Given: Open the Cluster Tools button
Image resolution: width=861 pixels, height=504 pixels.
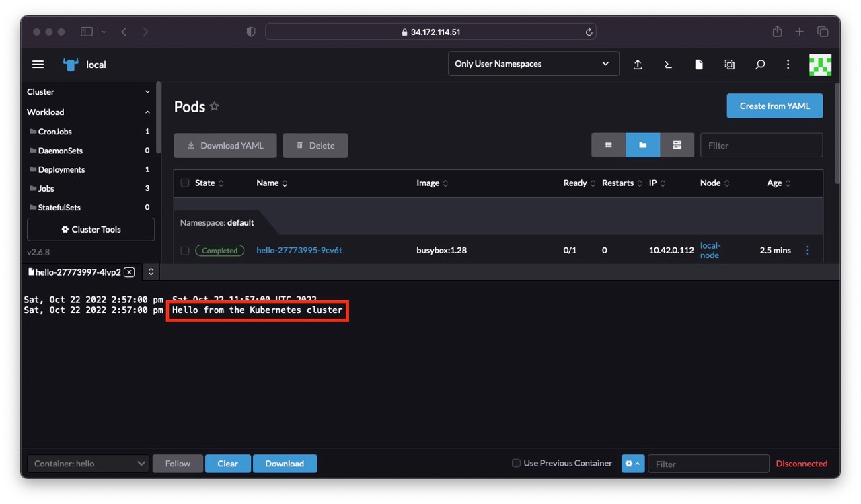Looking at the screenshot, I should (91, 229).
